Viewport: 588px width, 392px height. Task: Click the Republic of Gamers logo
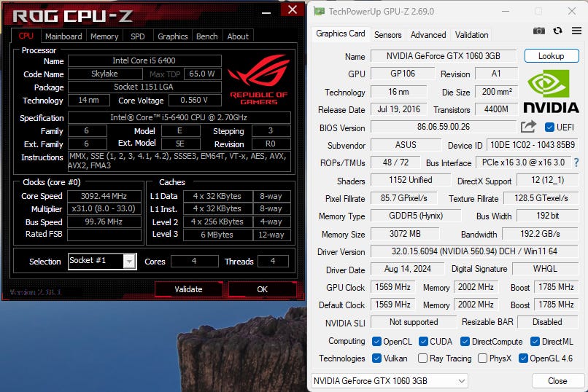(x=258, y=79)
